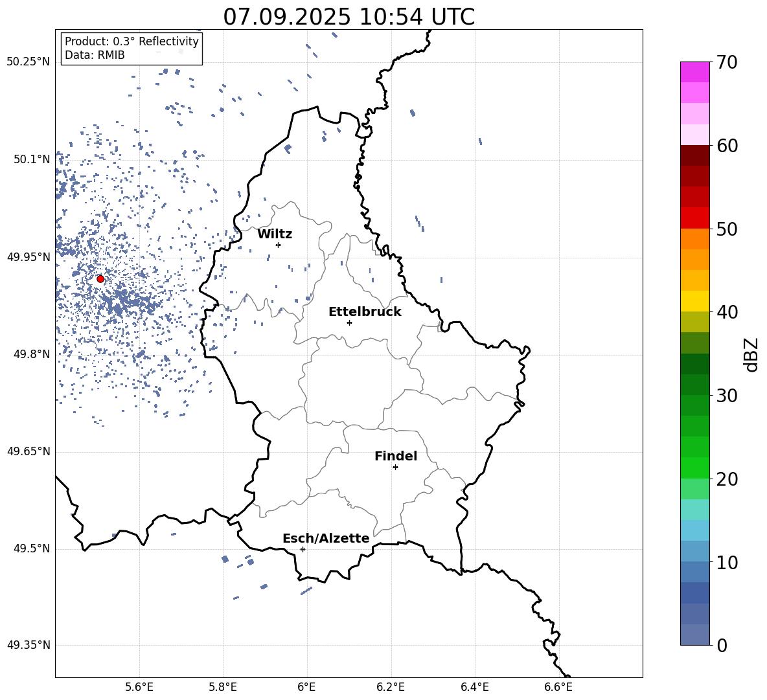
Task: Select the Esch/Alzette city label
Action: point(326,538)
